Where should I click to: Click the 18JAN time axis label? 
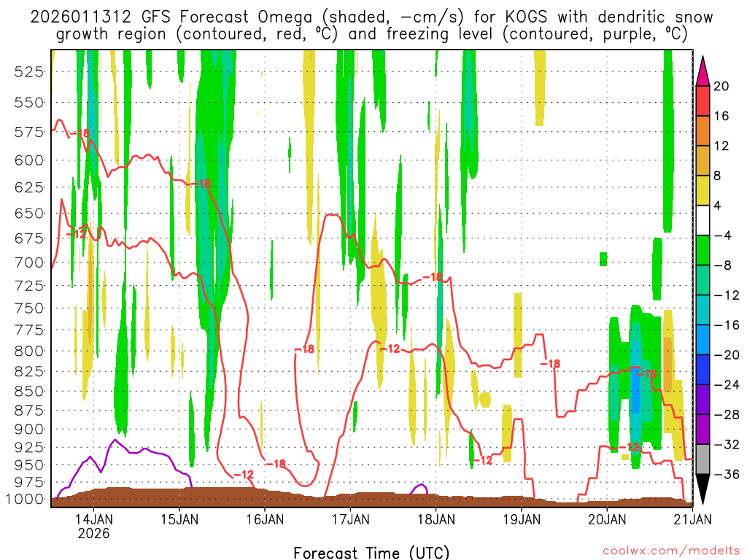tap(436, 519)
